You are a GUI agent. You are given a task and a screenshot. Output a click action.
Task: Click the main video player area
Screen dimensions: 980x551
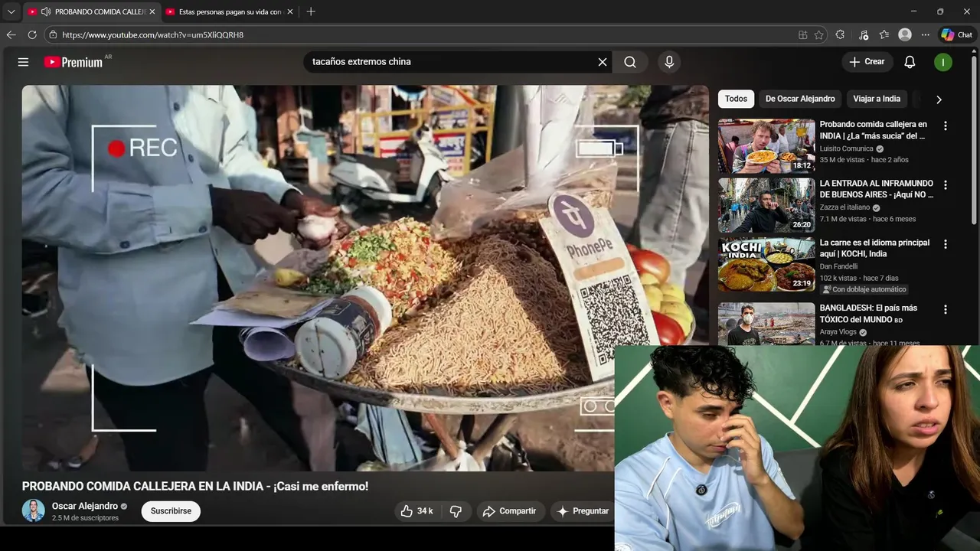click(365, 278)
